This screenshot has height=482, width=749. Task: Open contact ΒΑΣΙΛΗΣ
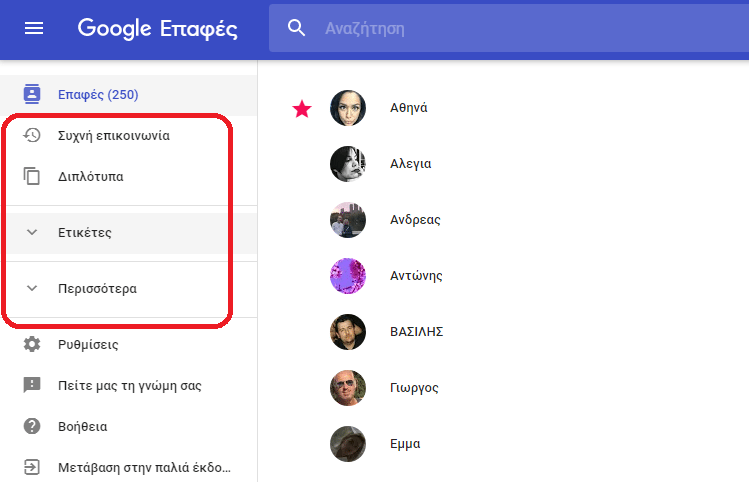417,332
